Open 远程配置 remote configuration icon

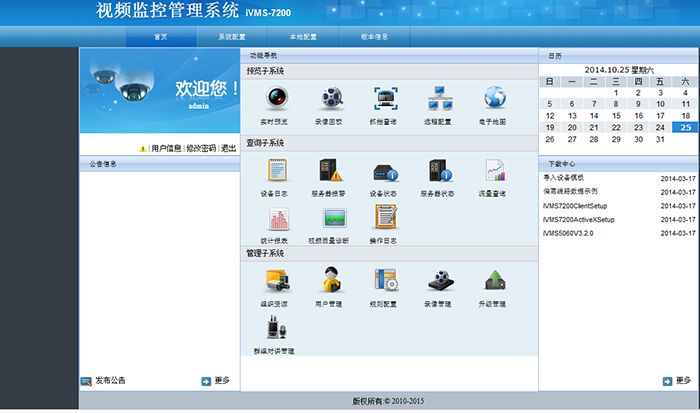(x=440, y=98)
